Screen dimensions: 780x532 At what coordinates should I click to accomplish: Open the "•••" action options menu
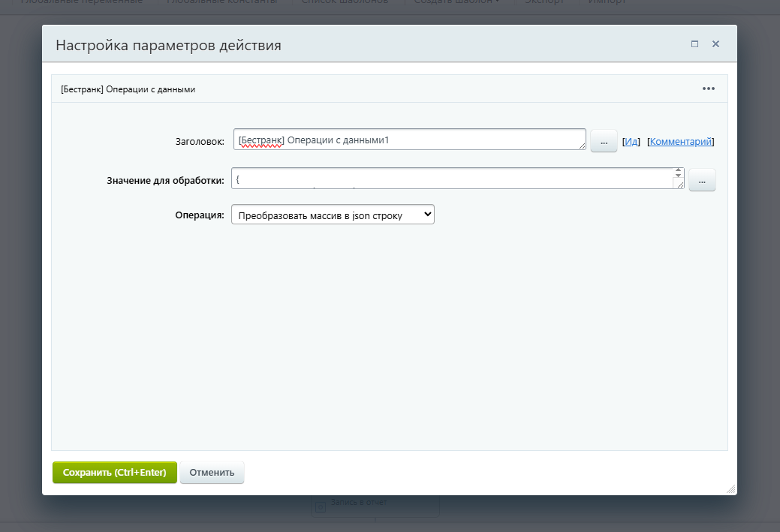[x=707, y=88]
